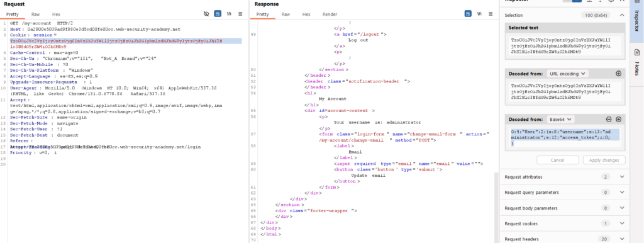Click the Response panel vertical scrollbar
This screenshot has width=644, height=243.
496,208
